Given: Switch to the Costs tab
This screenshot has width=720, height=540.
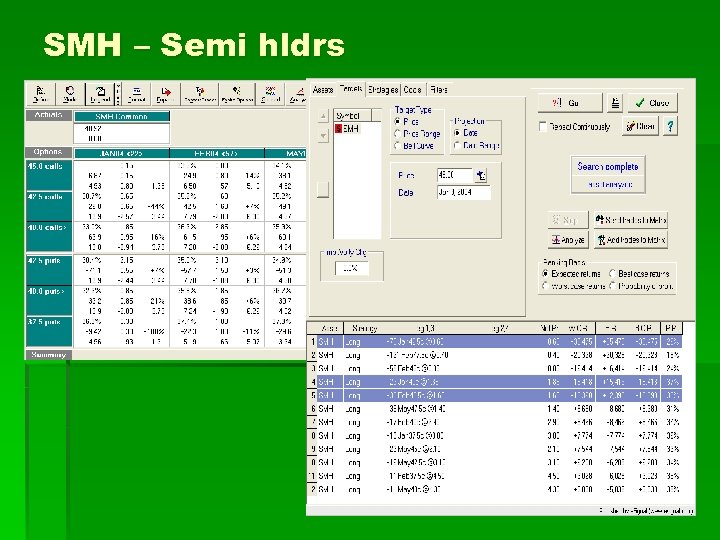Looking at the screenshot, I should point(412,90).
